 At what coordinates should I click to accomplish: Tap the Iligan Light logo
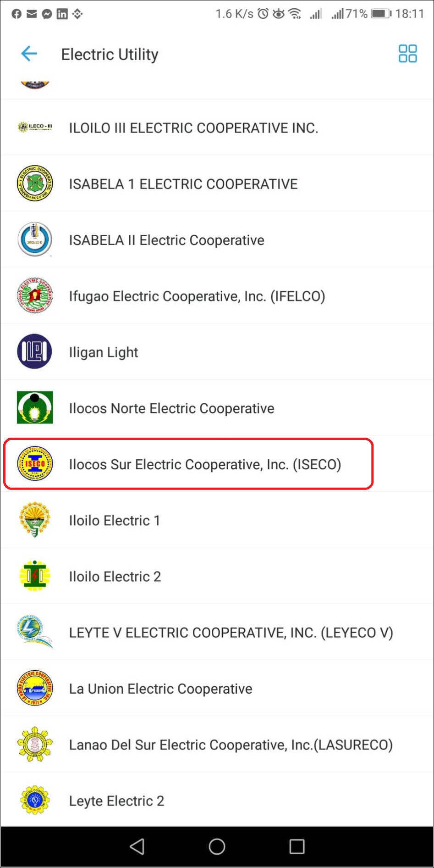(x=35, y=351)
